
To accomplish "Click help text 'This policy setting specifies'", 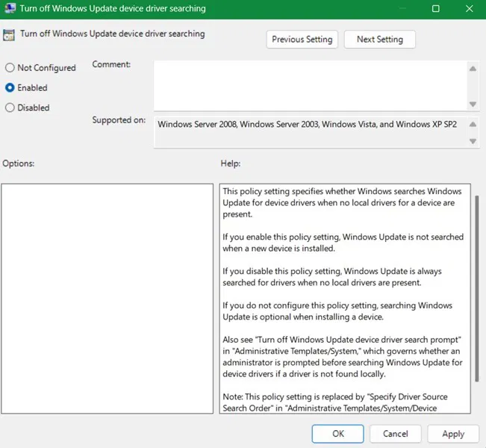I will point(342,203).
